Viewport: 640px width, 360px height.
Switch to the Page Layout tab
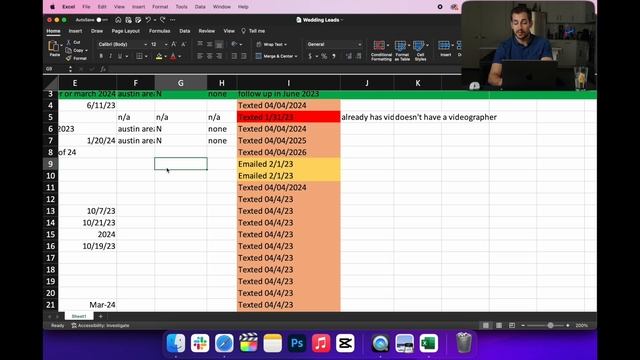(126, 31)
